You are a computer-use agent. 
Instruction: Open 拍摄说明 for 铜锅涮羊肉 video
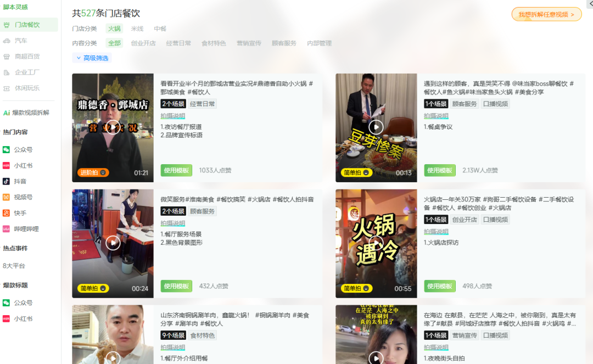[173, 347]
